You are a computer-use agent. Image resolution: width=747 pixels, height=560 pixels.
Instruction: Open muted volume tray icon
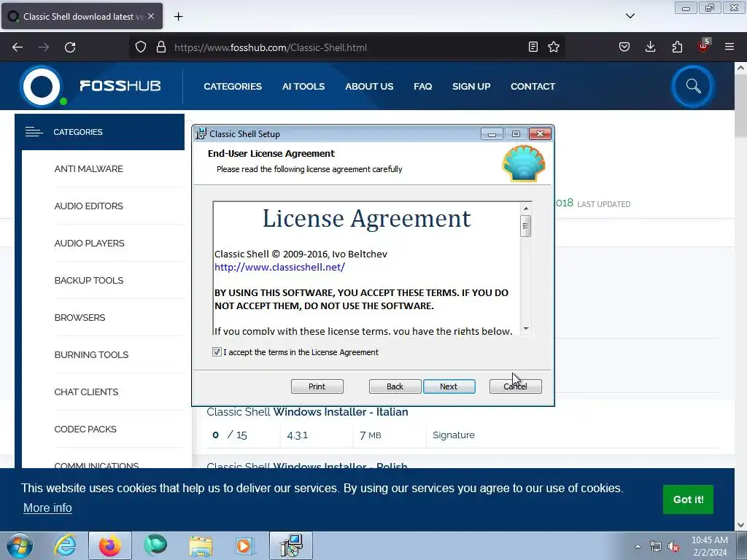click(673, 547)
